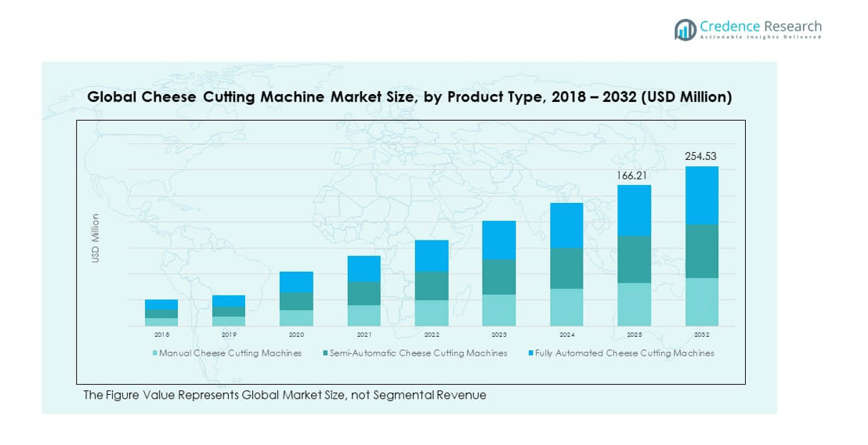
Task: Click the Manual Cheese Cutting Machines legend swatch
Action: (155, 353)
